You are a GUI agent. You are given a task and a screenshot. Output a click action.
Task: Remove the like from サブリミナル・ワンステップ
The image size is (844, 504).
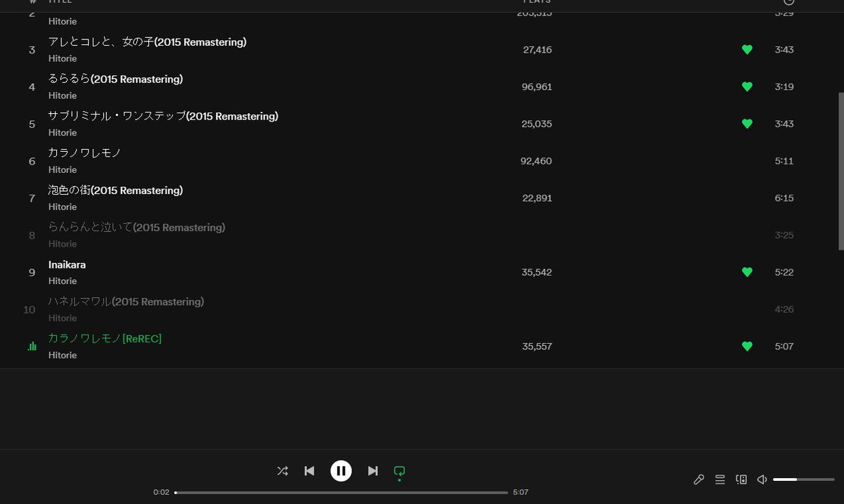tap(747, 124)
